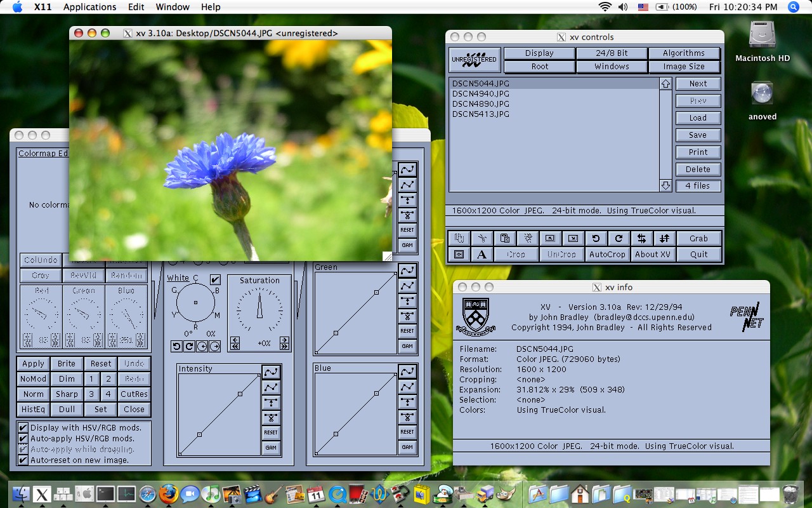
Task: Toggle 'Display with HSV/RGB mods' checkbox
Action: [23, 428]
